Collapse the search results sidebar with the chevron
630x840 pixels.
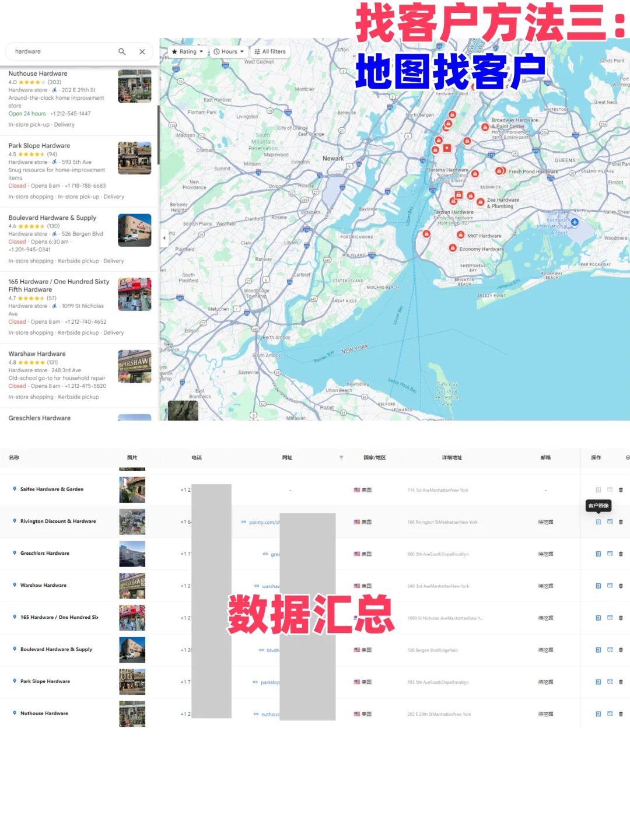point(164,238)
